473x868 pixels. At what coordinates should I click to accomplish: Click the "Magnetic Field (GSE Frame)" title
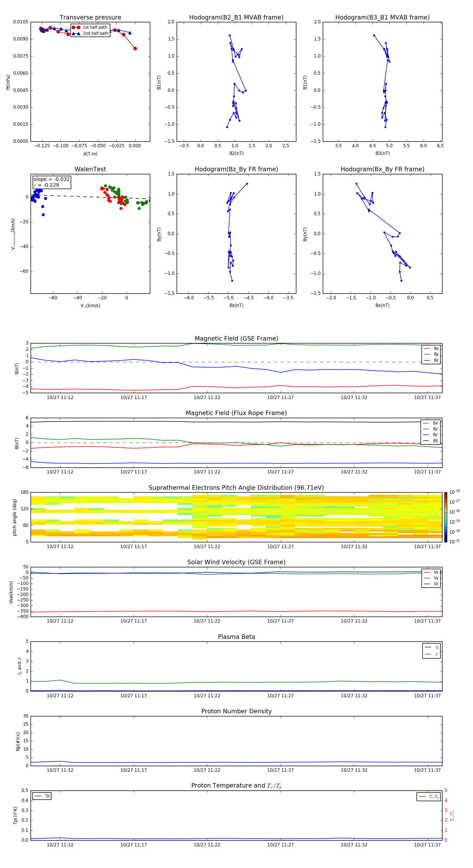click(236, 339)
